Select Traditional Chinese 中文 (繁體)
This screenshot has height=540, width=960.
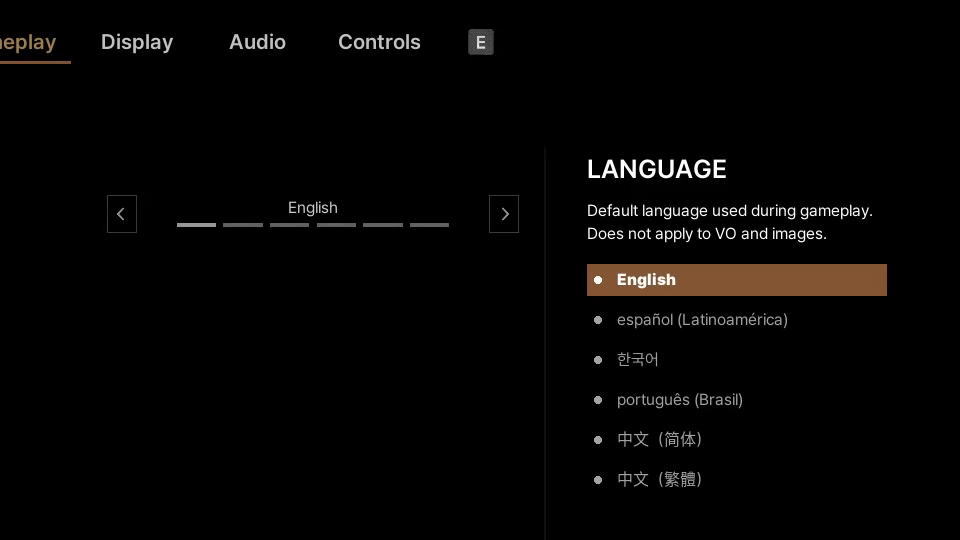click(x=659, y=480)
